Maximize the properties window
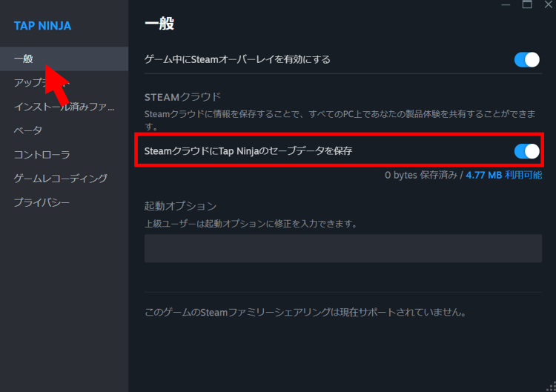556x392 pixels. point(527,4)
